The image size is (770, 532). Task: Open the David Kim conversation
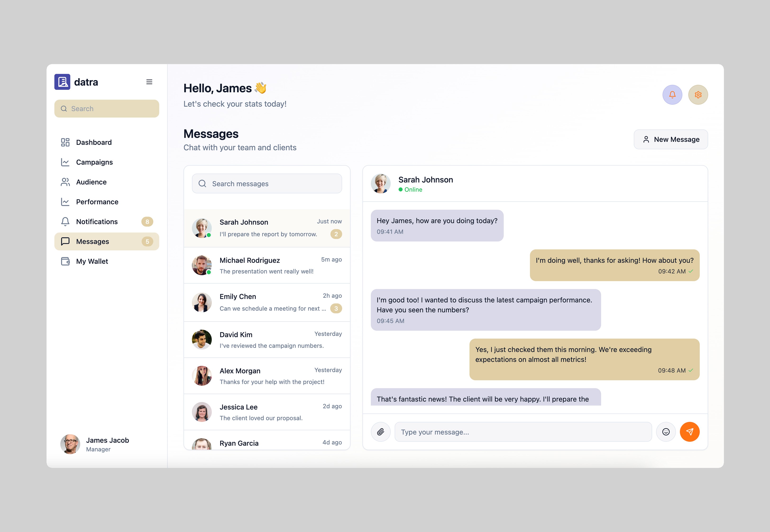tap(267, 340)
